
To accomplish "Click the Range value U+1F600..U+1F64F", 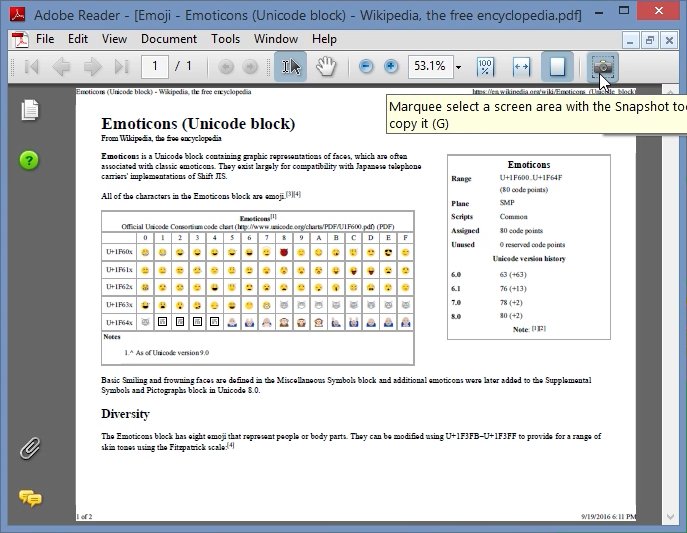I will 531,178.
